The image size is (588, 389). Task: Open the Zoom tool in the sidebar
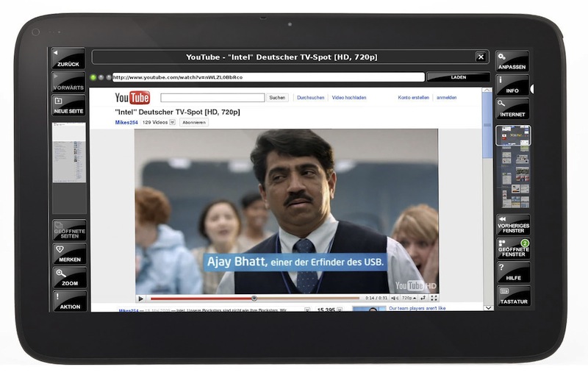69,277
